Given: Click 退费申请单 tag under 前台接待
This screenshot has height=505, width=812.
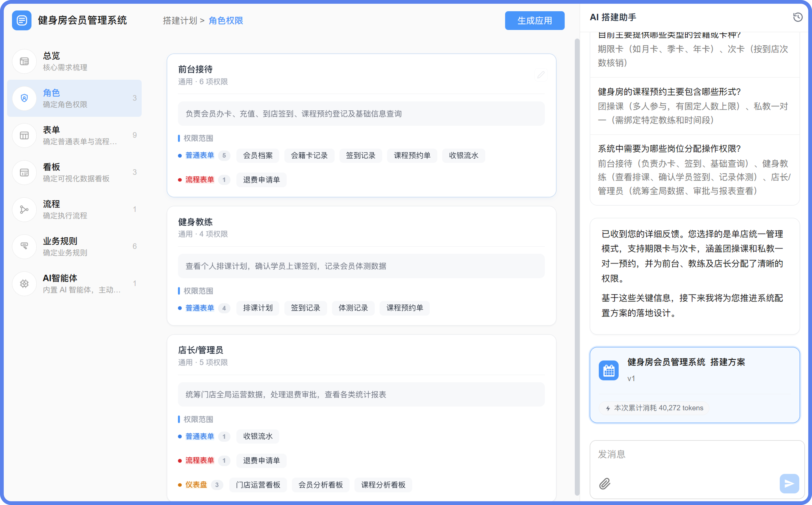Looking at the screenshot, I should [261, 180].
